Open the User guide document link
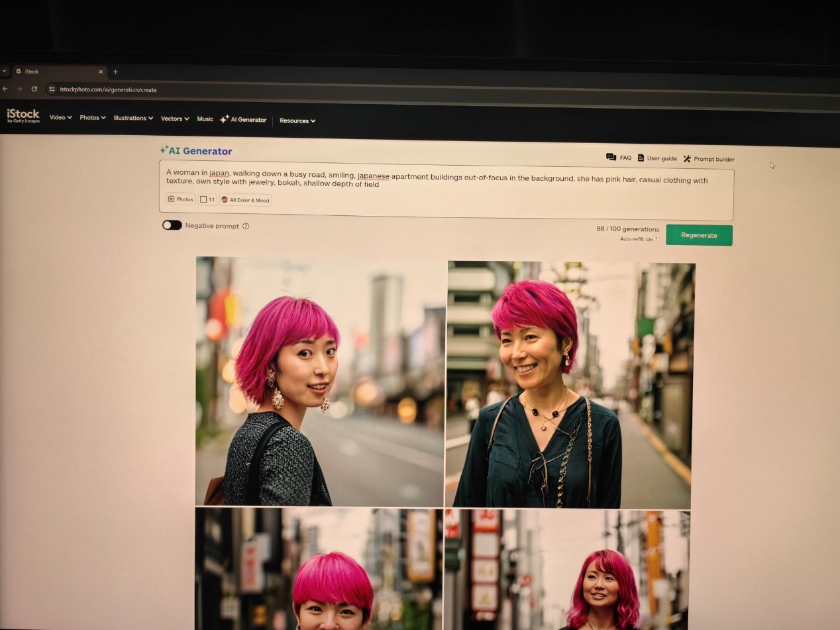This screenshot has height=630, width=840. pos(656,158)
